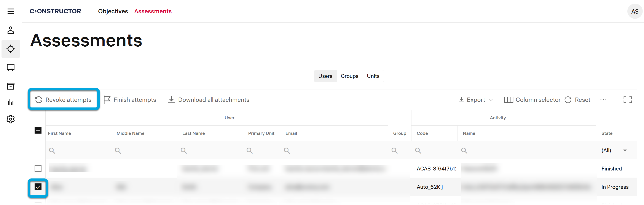Open the archive box sidebar icon
The height and width of the screenshot is (205, 644).
pos(11,86)
